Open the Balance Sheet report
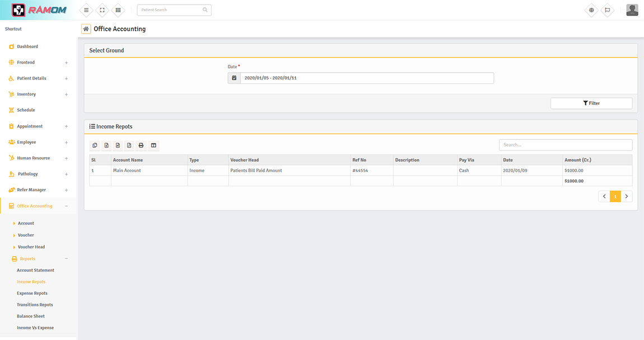 (x=31, y=317)
